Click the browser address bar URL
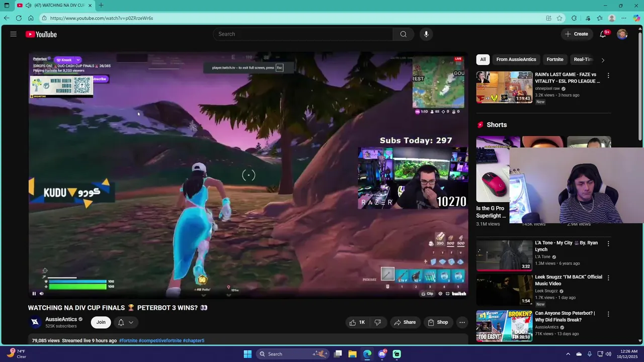The width and height of the screenshot is (644, 362). pyautogui.click(x=102, y=18)
